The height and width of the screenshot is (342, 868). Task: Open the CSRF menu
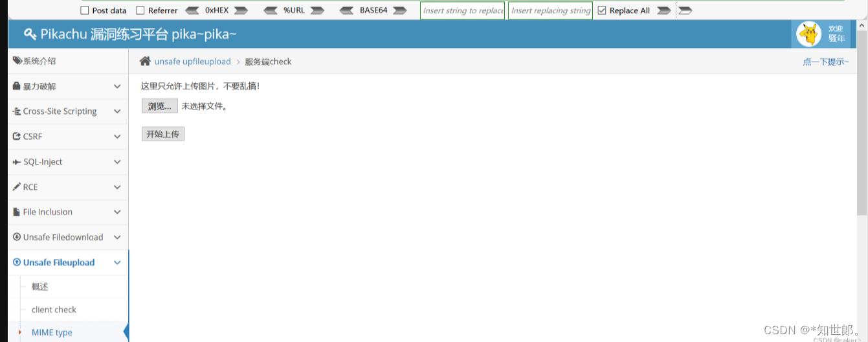pos(68,137)
